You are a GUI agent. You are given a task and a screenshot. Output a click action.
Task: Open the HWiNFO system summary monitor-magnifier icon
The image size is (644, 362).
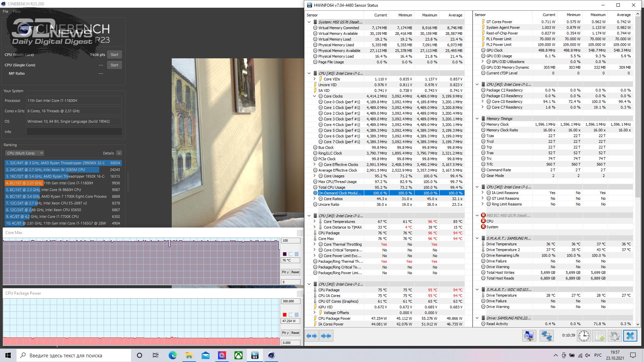(529, 336)
